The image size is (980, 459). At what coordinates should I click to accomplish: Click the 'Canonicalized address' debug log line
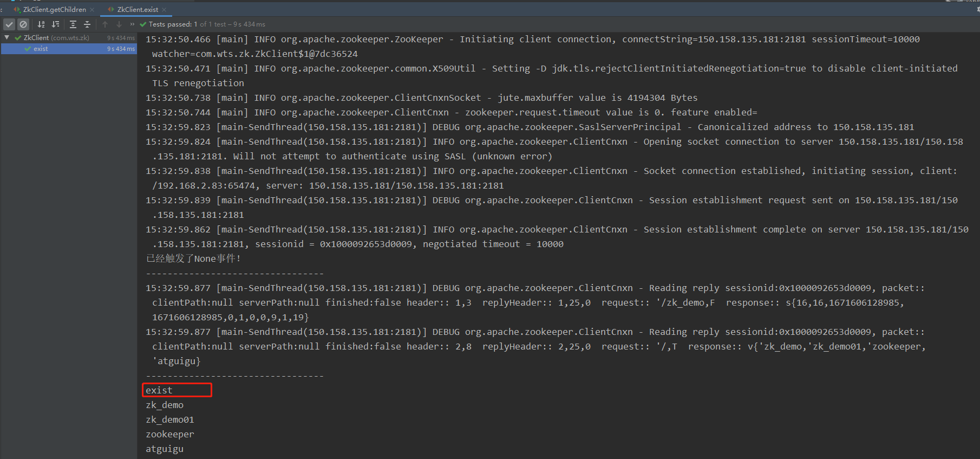[x=530, y=127]
